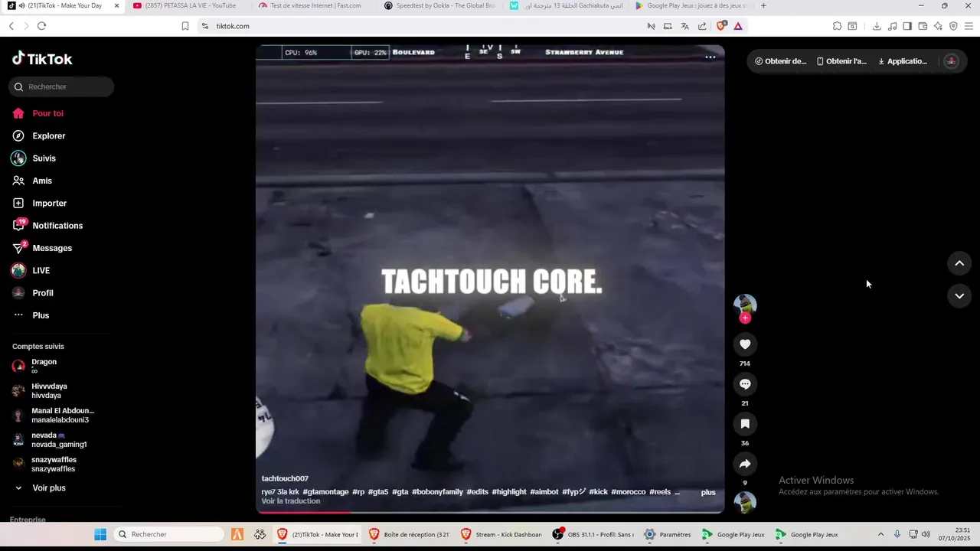Screen dimensions: 980x551
Task: Expand Voir plus followed accounts
Action: pos(48,487)
